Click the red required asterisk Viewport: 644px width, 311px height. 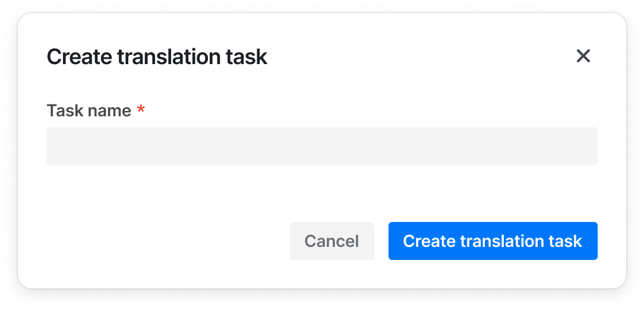click(141, 109)
